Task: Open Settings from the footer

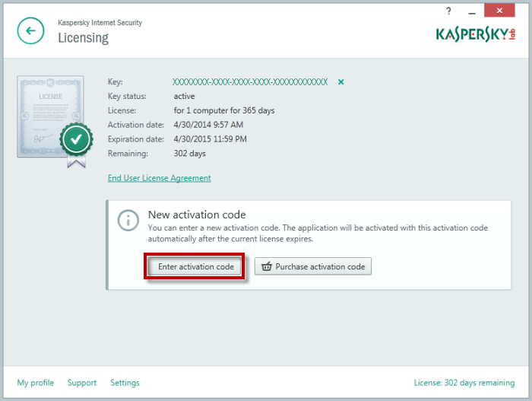Action: (x=125, y=383)
